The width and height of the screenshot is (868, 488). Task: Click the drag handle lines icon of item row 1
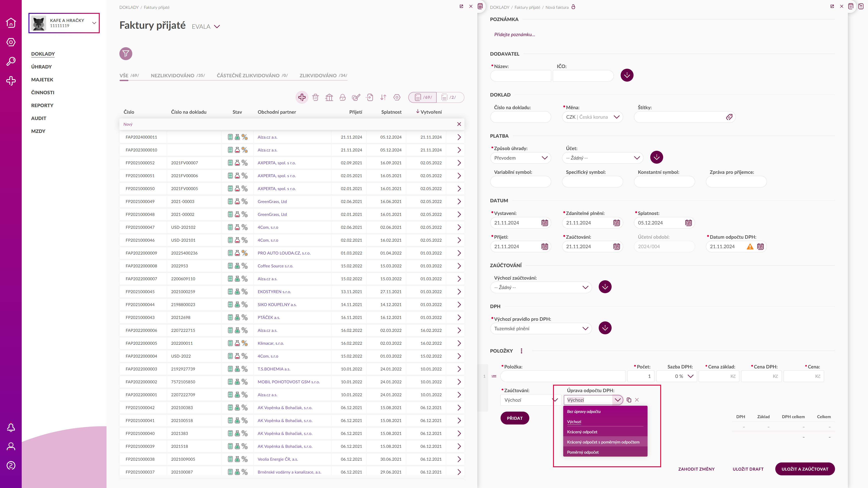tap(494, 377)
